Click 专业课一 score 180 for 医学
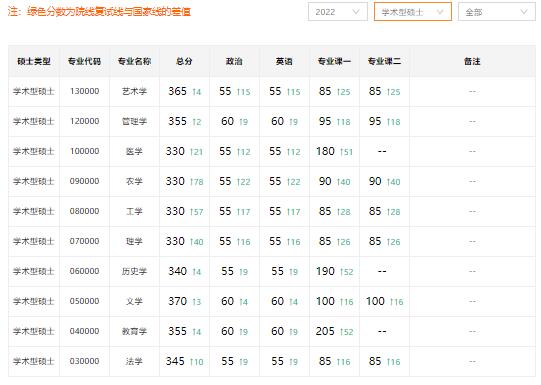The image size is (541, 385). point(325,151)
